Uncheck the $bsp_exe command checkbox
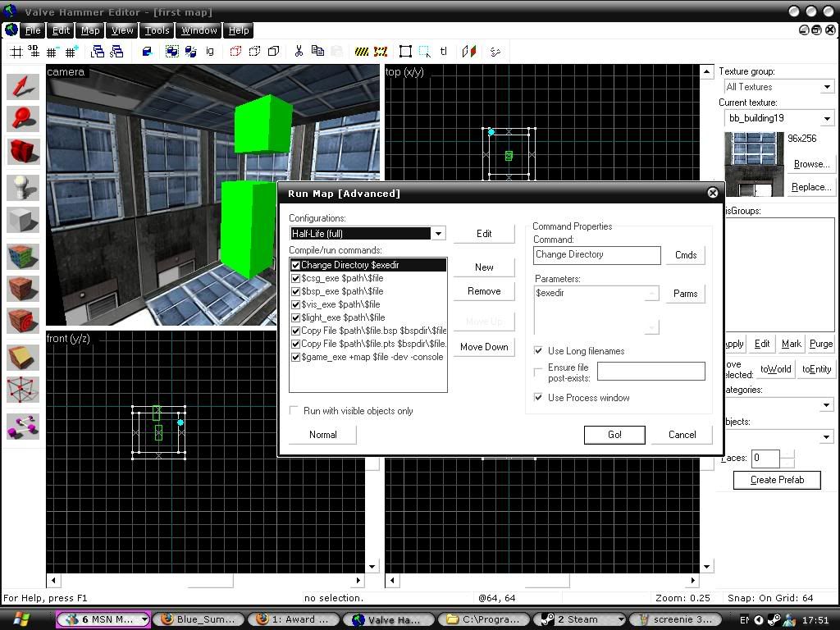Screen dimensions: 840x630 (x=295, y=291)
